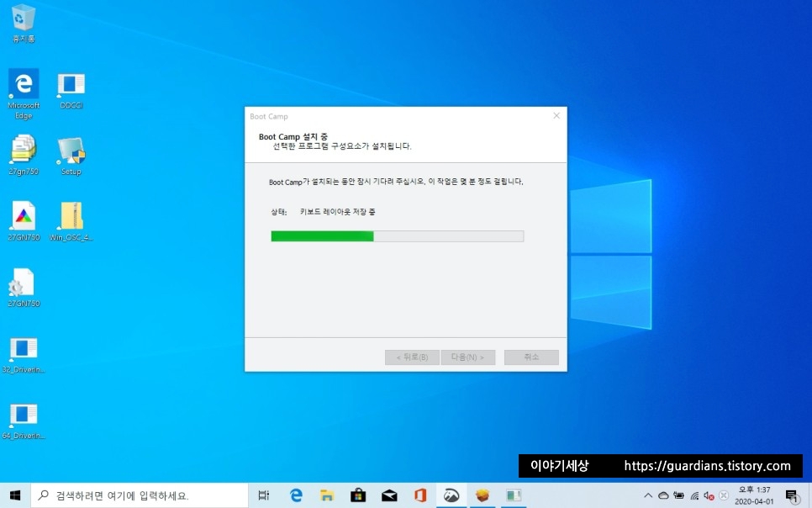This screenshot has height=508, width=812.
Task: Open File Explorer from taskbar
Action: coord(327,495)
